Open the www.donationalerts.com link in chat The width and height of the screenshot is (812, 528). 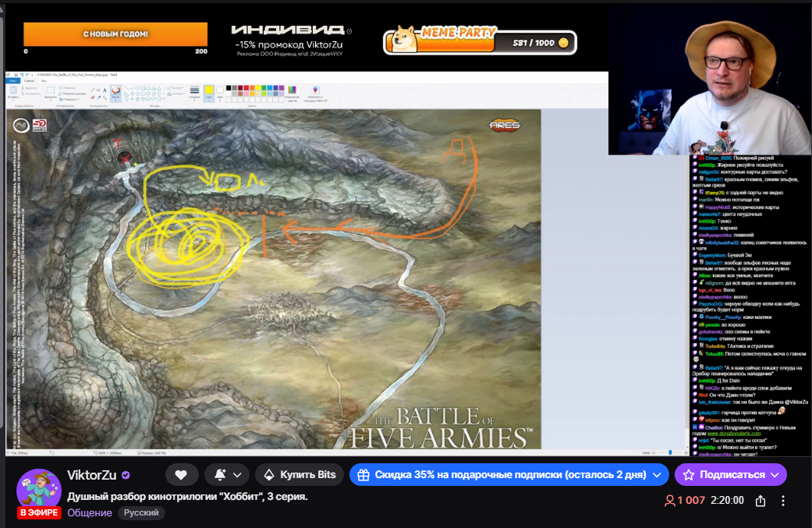tap(734, 434)
